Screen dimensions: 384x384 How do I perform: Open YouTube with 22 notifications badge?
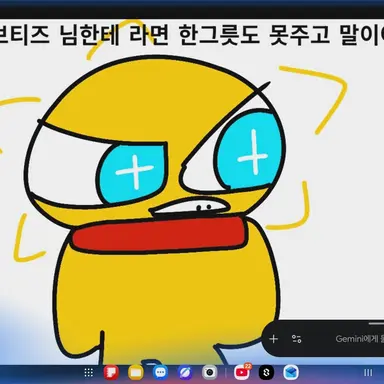(242, 372)
